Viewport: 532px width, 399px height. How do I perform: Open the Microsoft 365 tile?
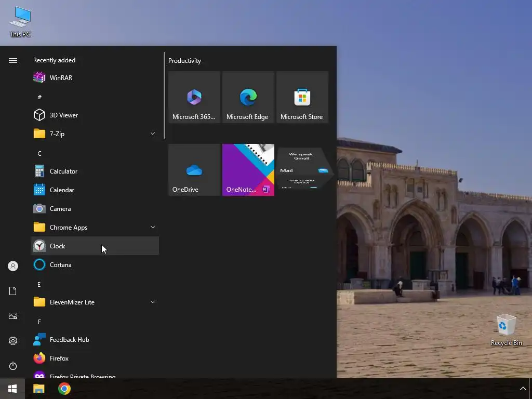(194, 97)
